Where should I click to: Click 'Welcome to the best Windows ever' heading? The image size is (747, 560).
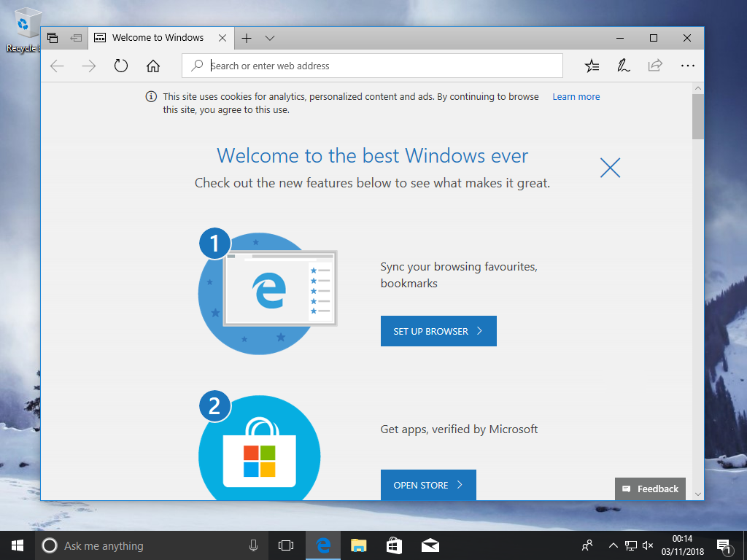pos(373,156)
